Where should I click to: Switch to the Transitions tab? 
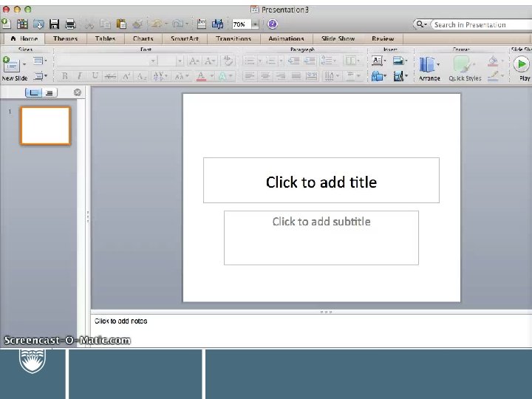pos(233,38)
